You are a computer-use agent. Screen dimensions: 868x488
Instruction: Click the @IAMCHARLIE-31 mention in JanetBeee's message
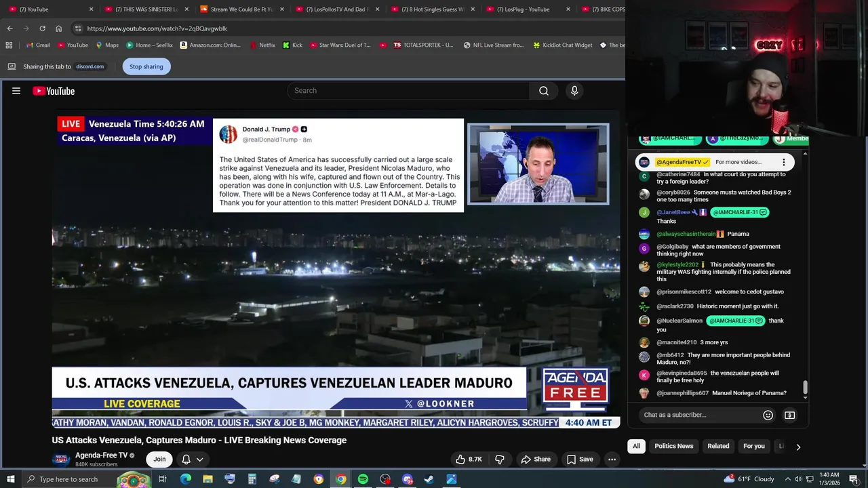coord(740,212)
